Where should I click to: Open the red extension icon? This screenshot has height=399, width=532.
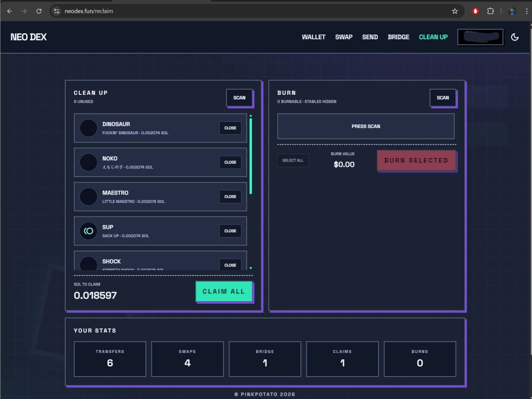(476, 11)
